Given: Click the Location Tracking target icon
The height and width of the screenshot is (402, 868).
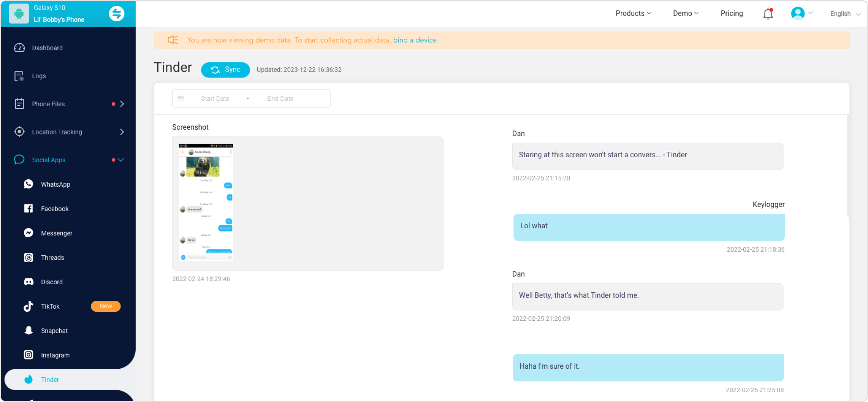Looking at the screenshot, I should [x=19, y=132].
